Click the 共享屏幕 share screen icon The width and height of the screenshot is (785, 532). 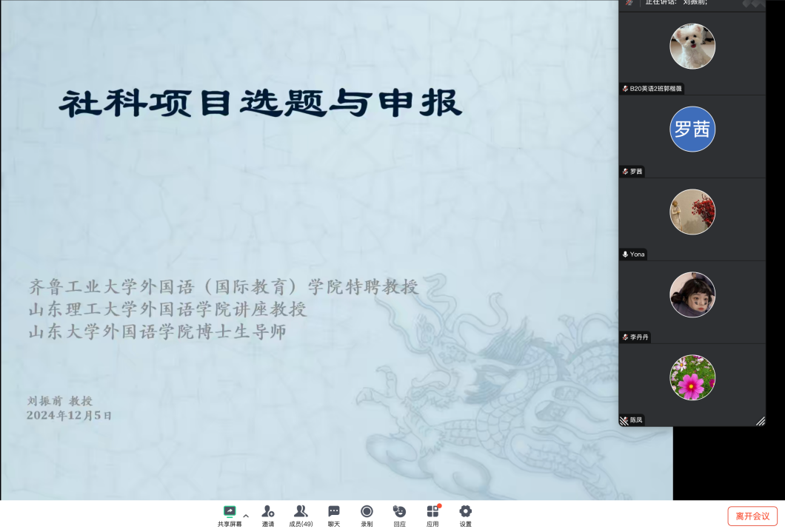click(x=230, y=511)
